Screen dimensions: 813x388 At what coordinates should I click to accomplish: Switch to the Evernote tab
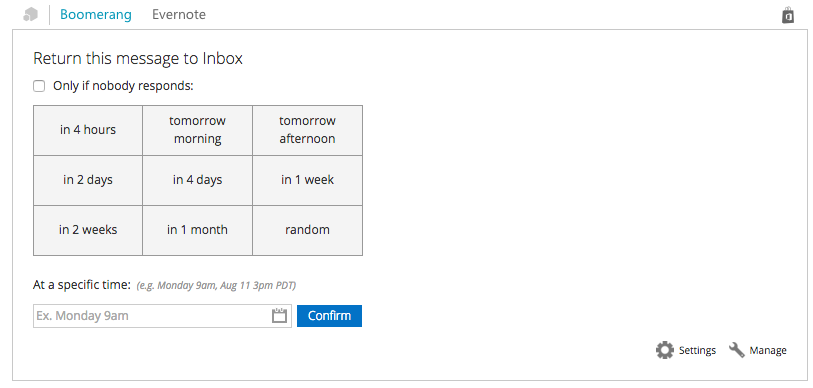[x=179, y=15]
